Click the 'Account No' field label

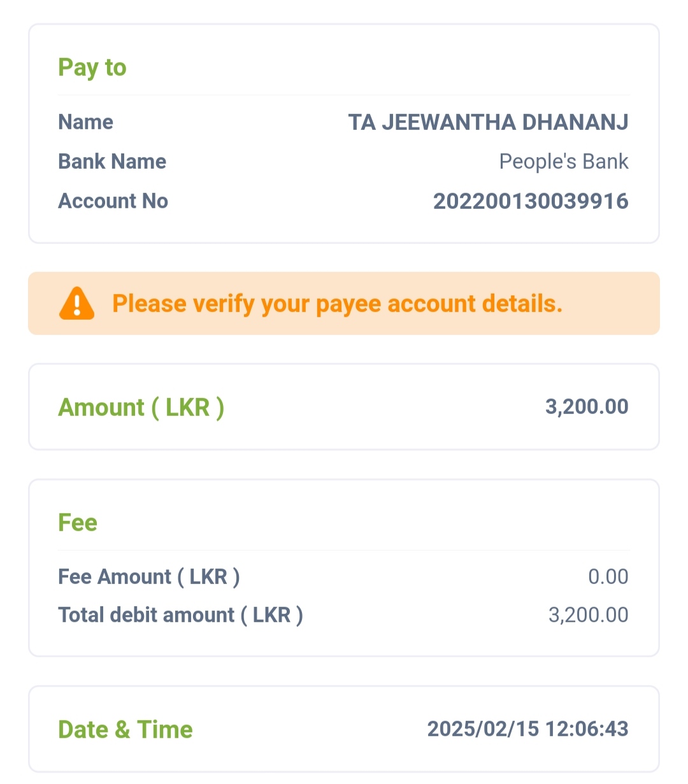pos(113,201)
